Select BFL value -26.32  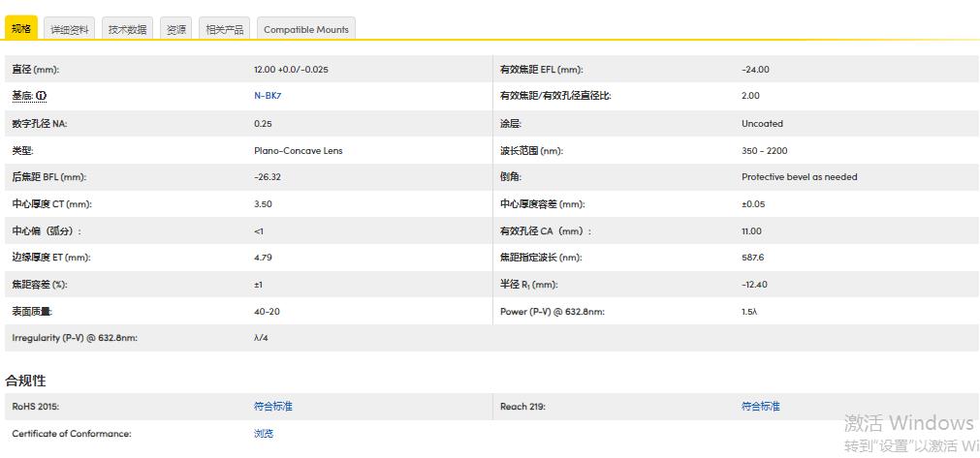tap(268, 177)
